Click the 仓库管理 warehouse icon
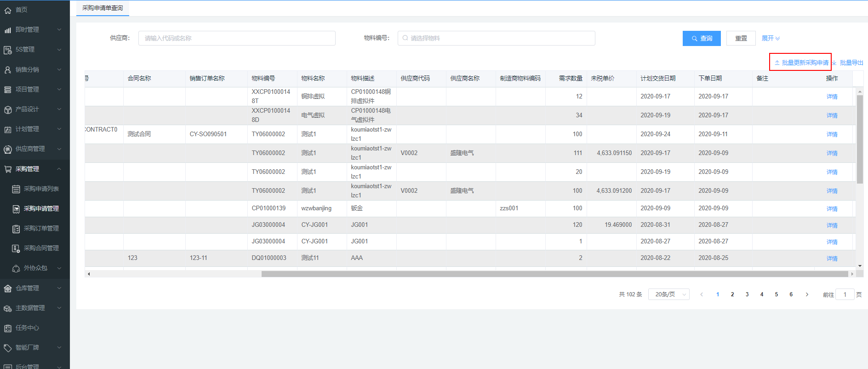This screenshot has height=369, width=868. (8, 288)
